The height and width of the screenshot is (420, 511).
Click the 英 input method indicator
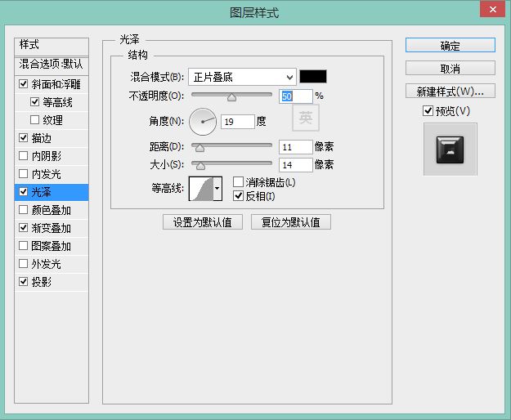pos(306,117)
